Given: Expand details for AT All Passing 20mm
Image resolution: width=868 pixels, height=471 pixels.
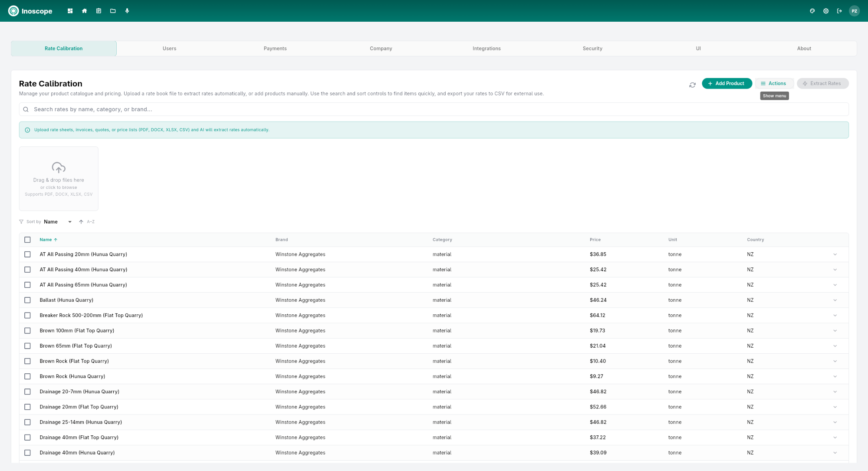Looking at the screenshot, I should click(x=835, y=254).
